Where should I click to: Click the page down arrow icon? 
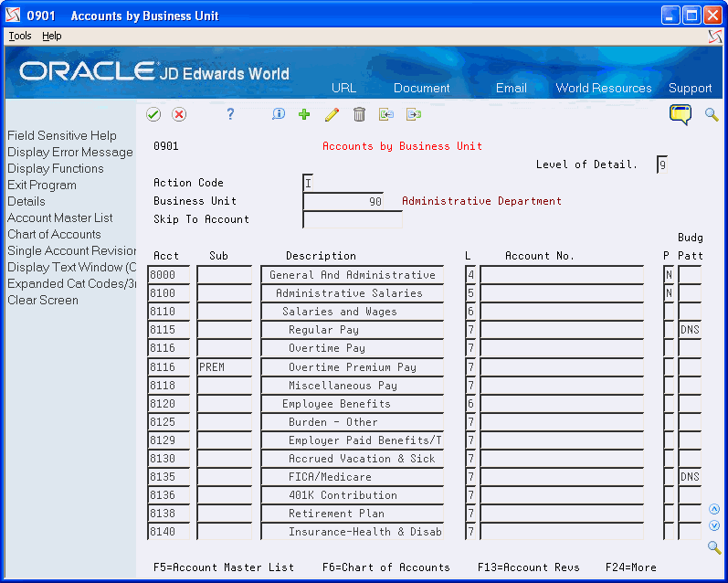714,525
